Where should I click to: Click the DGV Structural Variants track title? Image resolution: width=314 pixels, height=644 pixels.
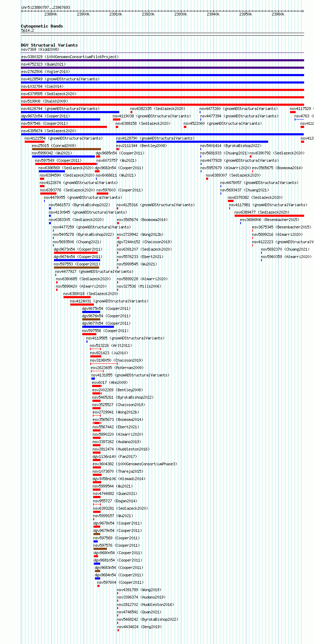tap(49, 45)
